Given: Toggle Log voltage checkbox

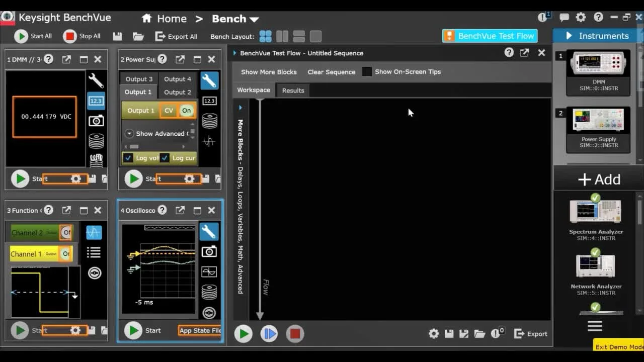Looking at the screenshot, I should [x=128, y=158].
